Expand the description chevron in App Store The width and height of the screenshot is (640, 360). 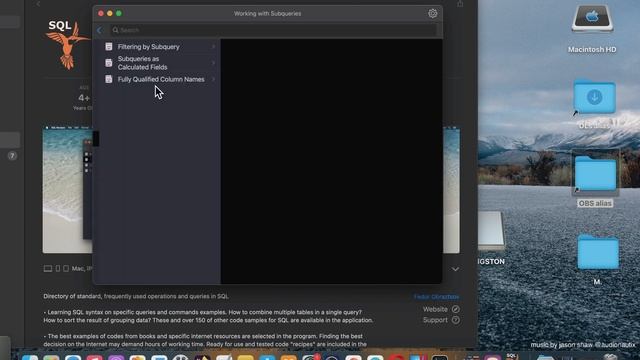tap(455, 269)
